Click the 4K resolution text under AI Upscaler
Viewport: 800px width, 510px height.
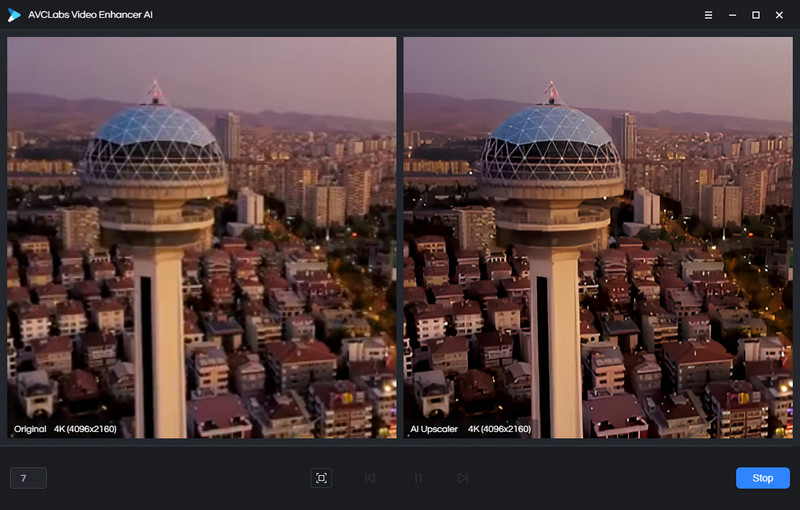tap(499, 429)
